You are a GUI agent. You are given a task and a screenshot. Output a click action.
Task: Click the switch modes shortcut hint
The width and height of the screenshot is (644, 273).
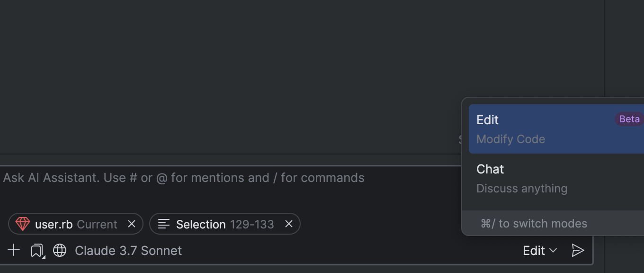click(x=534, y=224)
